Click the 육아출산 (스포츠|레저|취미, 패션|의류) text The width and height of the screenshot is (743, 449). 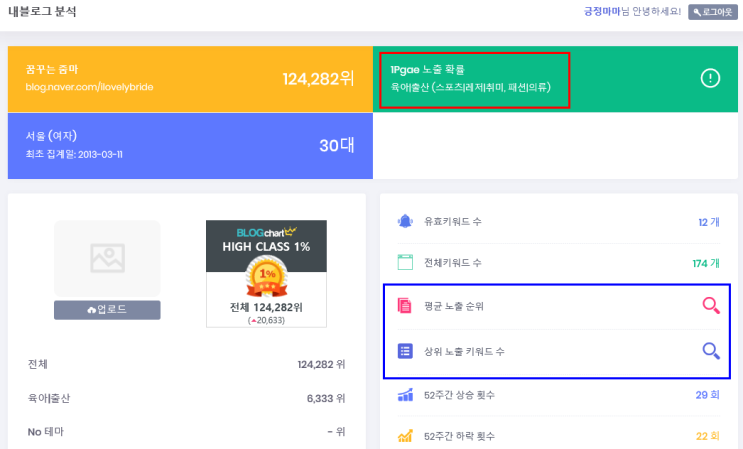(471, 87)
